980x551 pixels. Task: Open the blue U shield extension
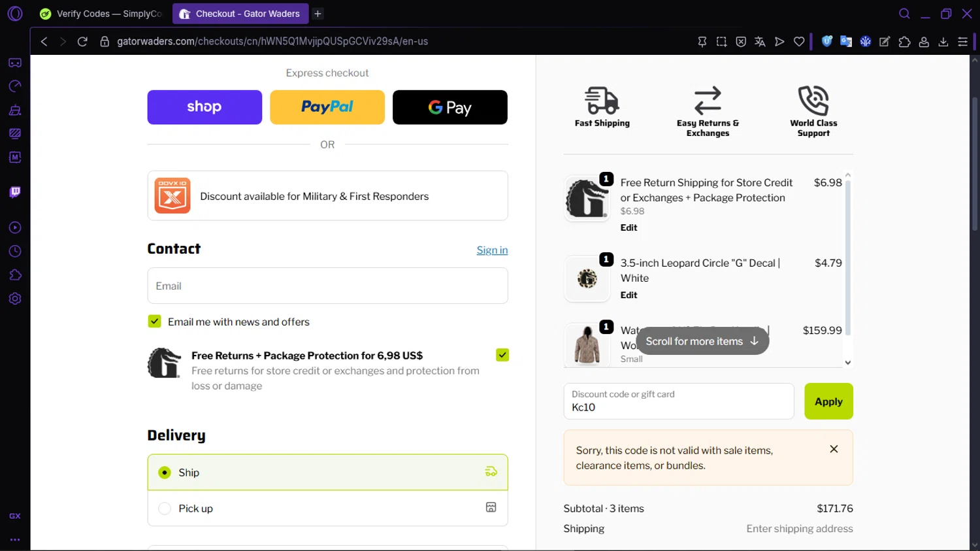827,41
